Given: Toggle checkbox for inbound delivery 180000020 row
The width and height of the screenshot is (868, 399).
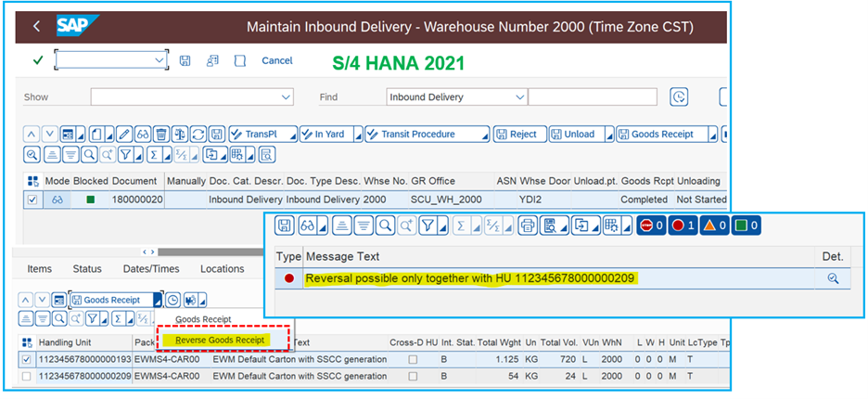Looking at the screenshot, I should click(x=33, y=199).
